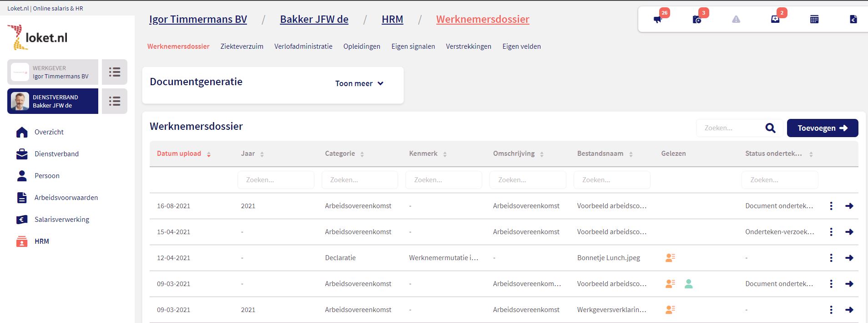This screenshot has width=868, height=323.
Task: Click the green person icon in 09-03-2021 row
Action: 689,284
